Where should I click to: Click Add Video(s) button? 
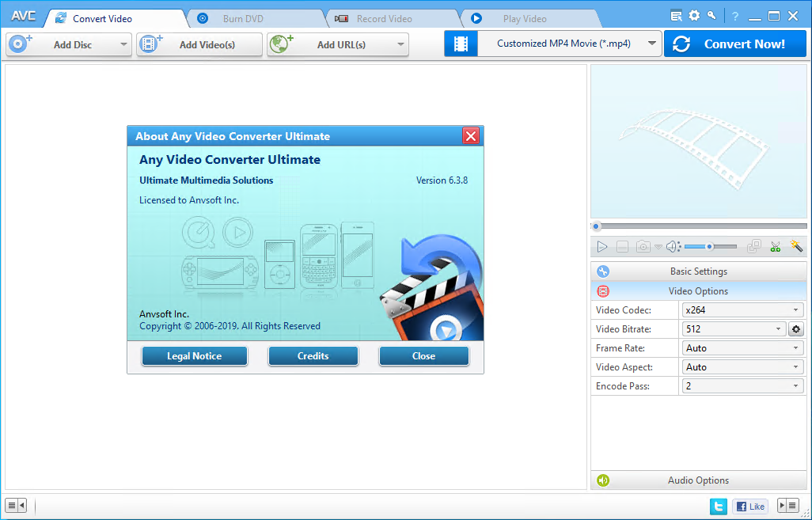point(199,44)
